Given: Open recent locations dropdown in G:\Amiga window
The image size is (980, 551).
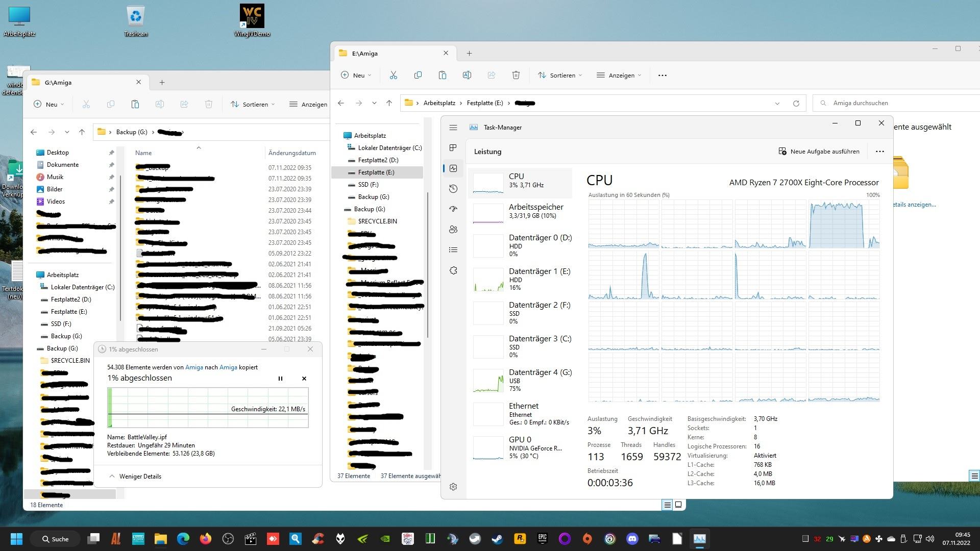Looking at the screenshot, I should 67,132.
